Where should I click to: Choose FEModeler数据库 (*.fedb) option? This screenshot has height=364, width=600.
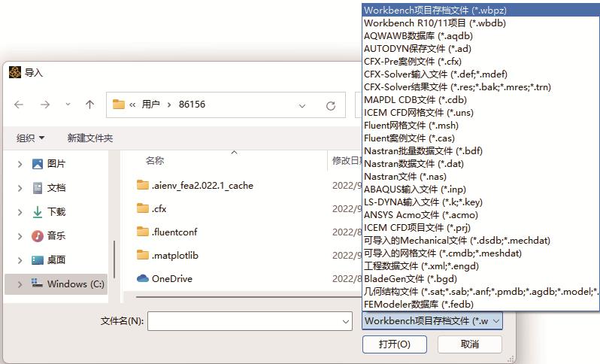pyautogui.click(x=480, y=305)
